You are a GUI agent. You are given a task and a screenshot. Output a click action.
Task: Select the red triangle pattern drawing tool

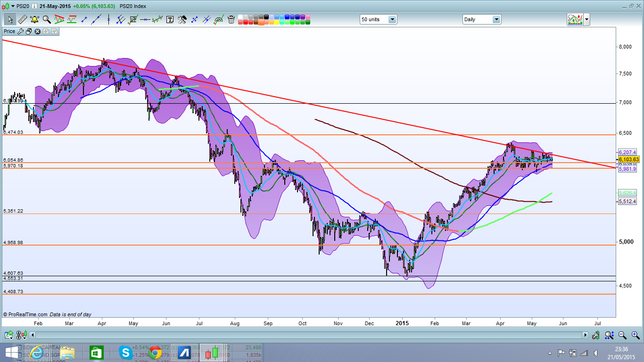tap(59, 19)
